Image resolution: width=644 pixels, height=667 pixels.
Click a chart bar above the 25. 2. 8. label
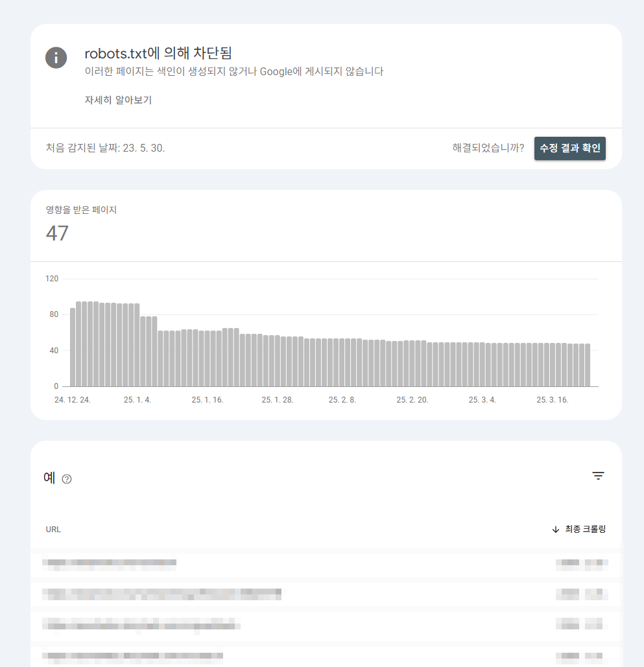point(342,360)
